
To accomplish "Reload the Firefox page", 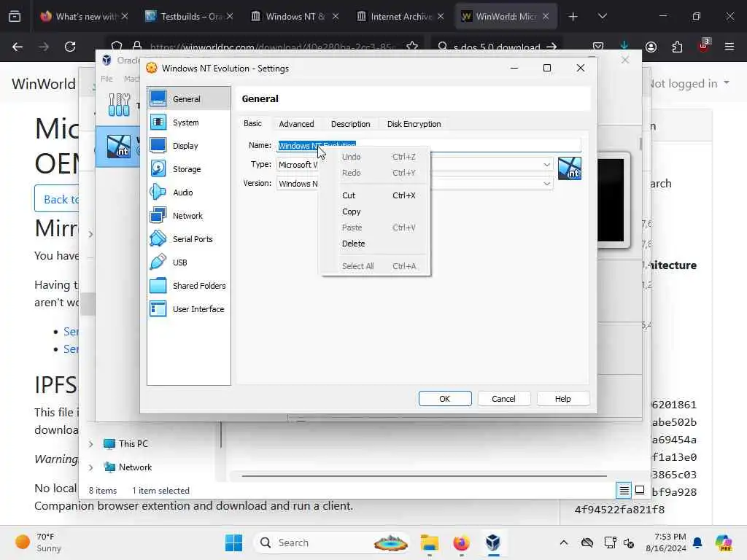I will click(70, 47).
